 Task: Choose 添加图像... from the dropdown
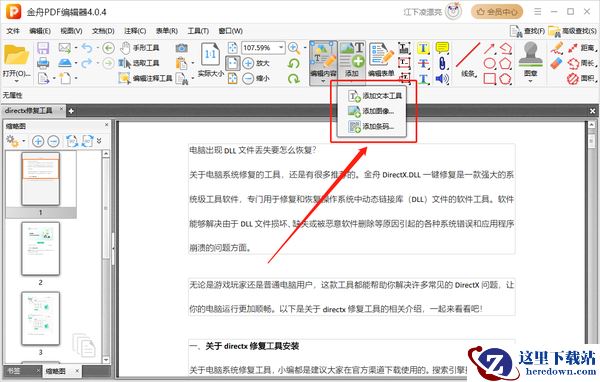pos(371,111)
